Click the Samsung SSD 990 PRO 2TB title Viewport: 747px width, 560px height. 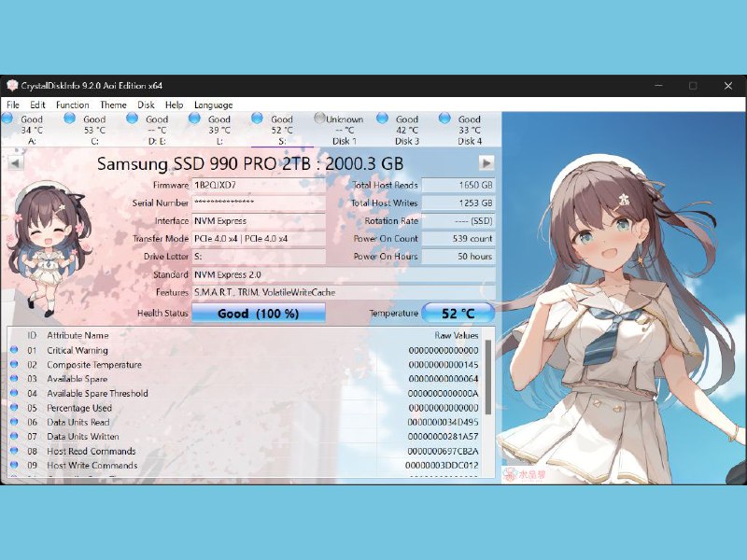click(250, 164)
